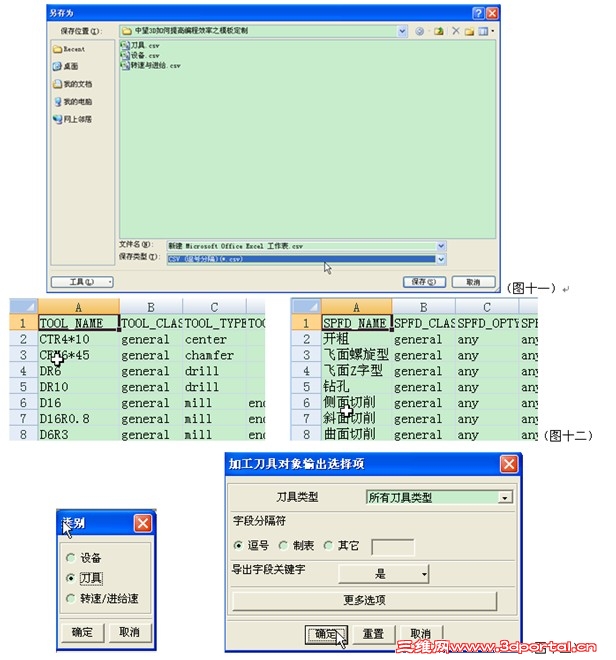616x660 pixels.
Task: Create a new folder in Save As dialog
Action: 469,31
